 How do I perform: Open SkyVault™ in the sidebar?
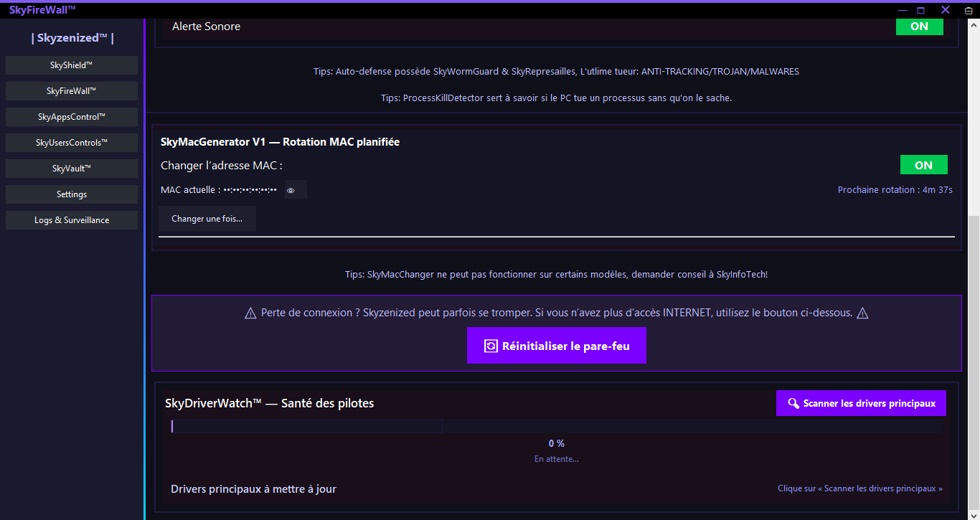tap(72, 169)
